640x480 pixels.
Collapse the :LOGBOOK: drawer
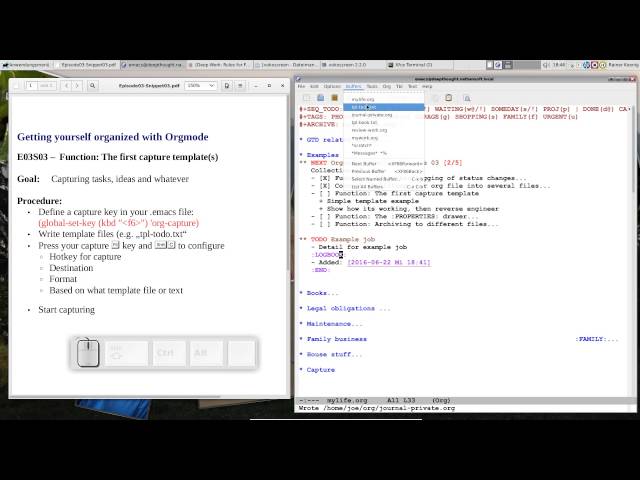(329, 255)
